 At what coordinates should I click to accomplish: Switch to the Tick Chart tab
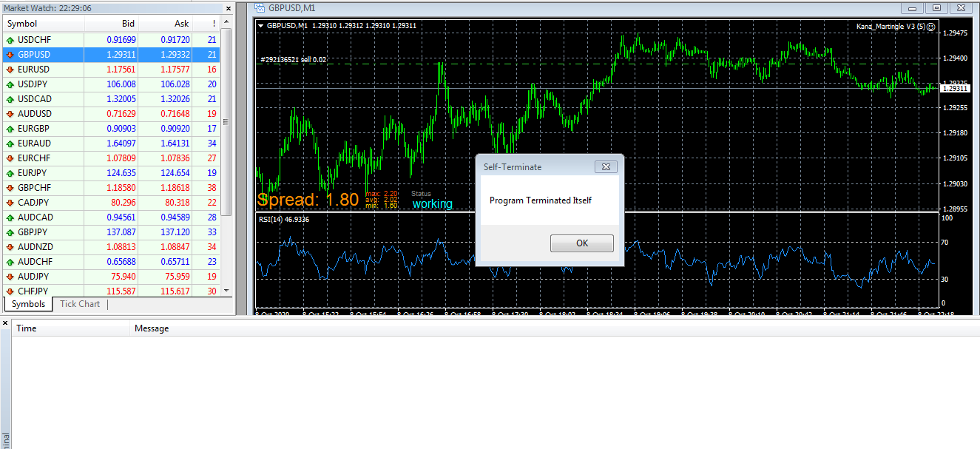80,304
